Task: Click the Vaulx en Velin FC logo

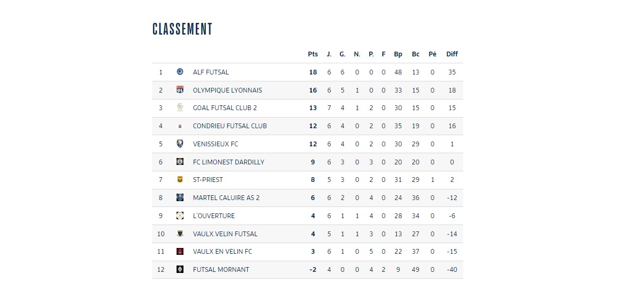Action: point(180,252)
